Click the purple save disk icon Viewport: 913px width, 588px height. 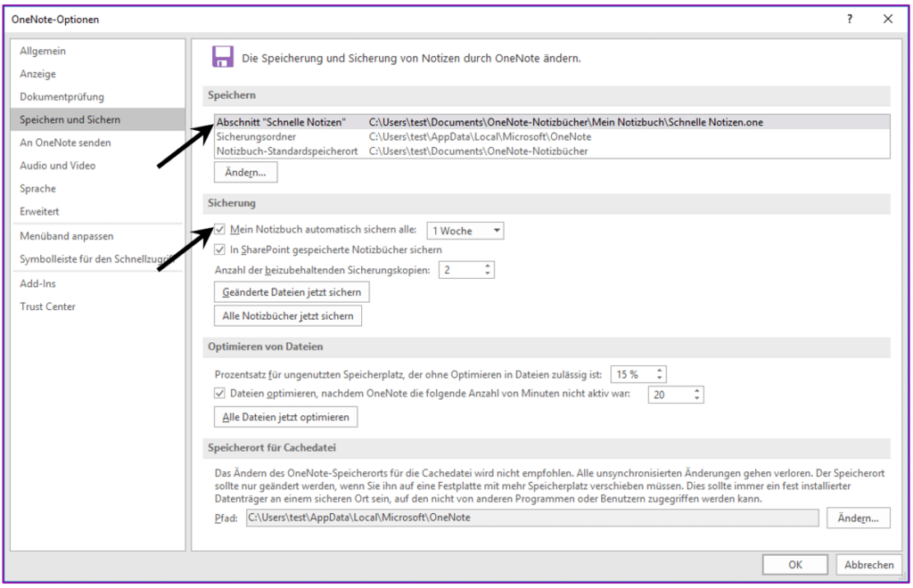[x=222, y=57]
